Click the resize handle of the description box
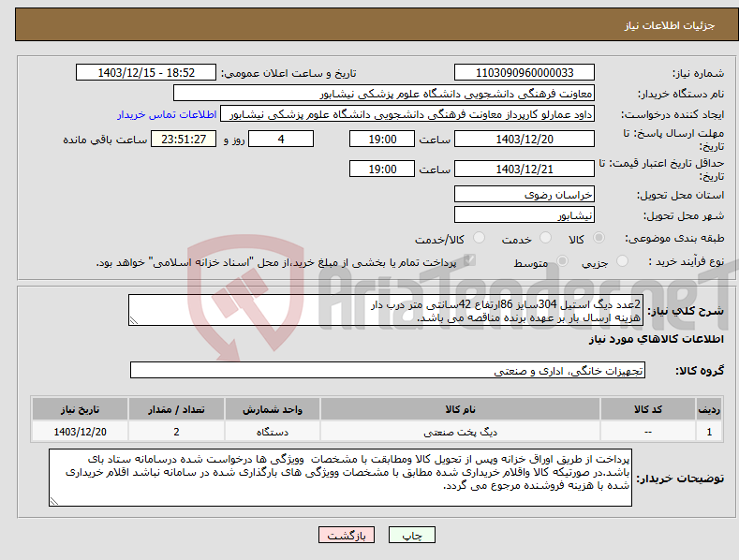Screen dimensions: 739x560 134,320
